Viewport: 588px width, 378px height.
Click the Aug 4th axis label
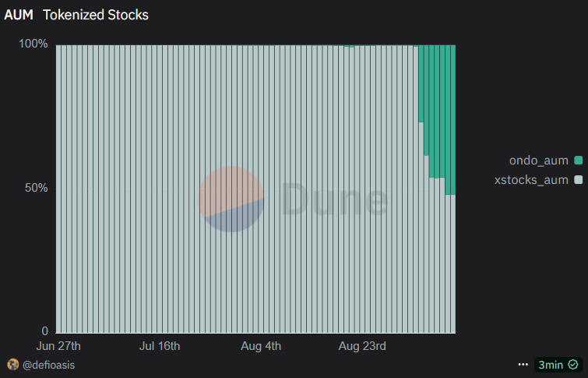coord(261,346)
